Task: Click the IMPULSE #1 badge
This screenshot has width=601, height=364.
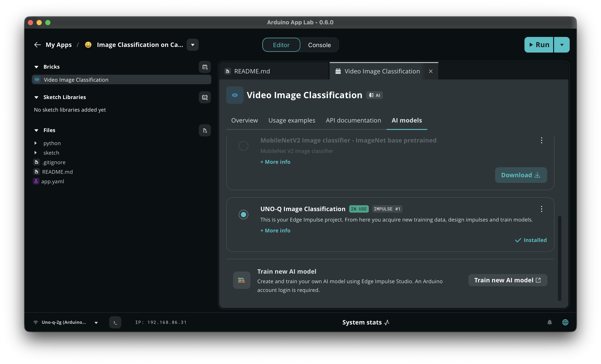Action: click(x=387, y=209)
